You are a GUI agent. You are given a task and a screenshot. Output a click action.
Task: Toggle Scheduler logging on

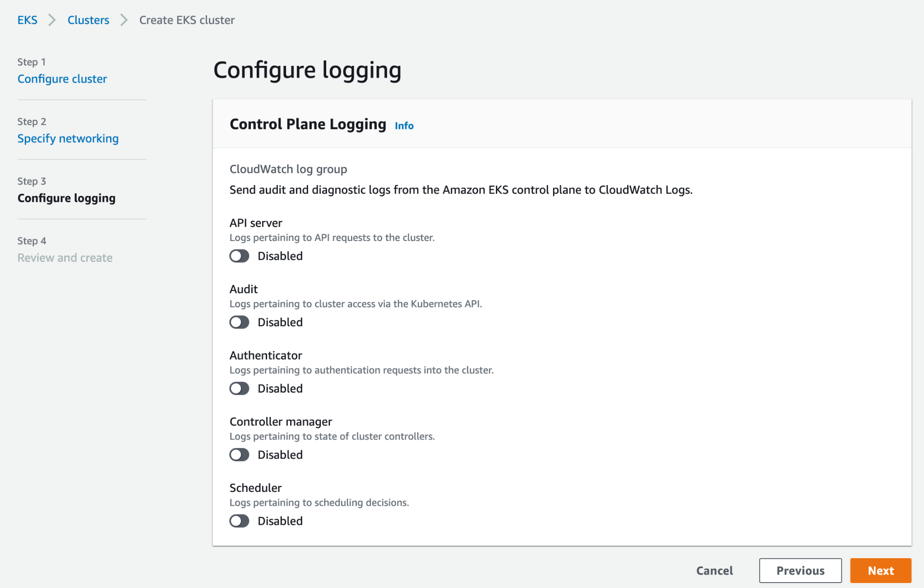point(239,521)
